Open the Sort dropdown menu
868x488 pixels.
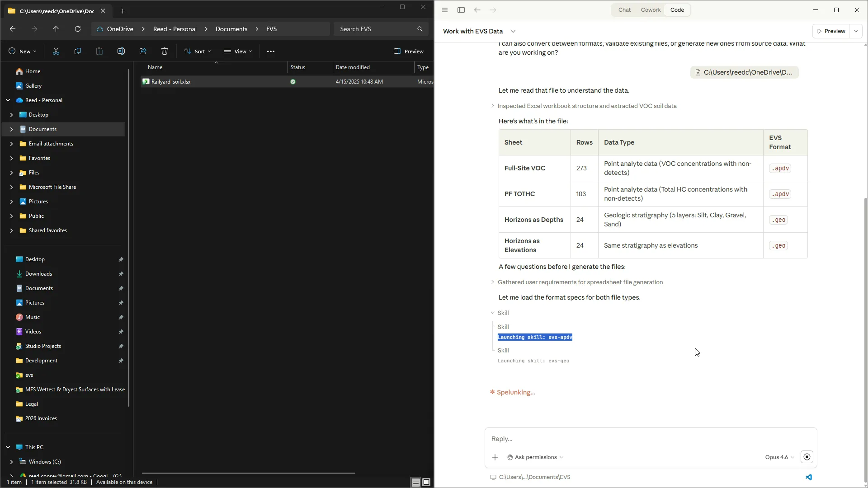198,52
